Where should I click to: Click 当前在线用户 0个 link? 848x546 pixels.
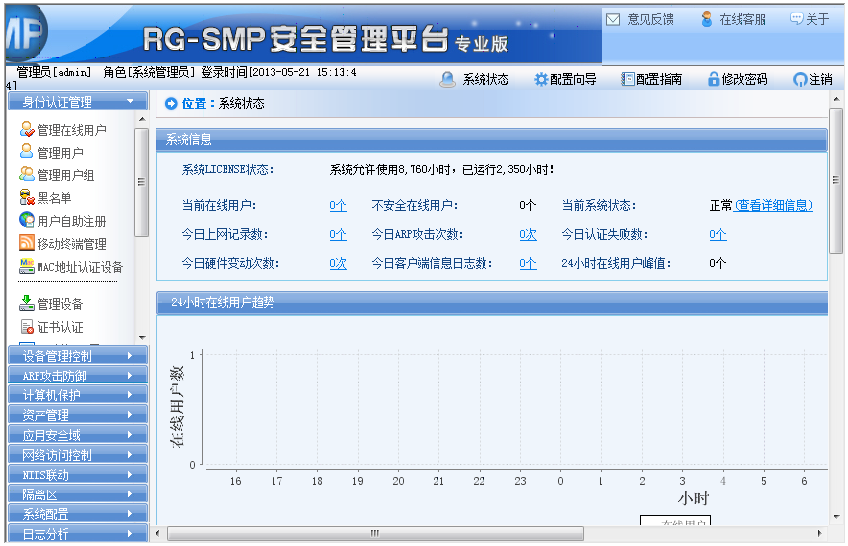point(338,205)
